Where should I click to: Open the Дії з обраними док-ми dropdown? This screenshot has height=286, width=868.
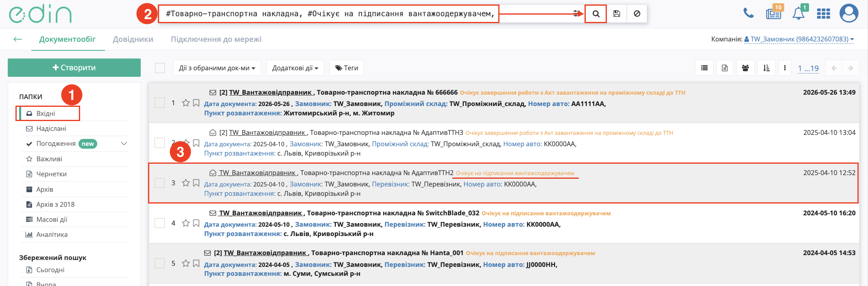pyautogui.click(x=217, y=68)
